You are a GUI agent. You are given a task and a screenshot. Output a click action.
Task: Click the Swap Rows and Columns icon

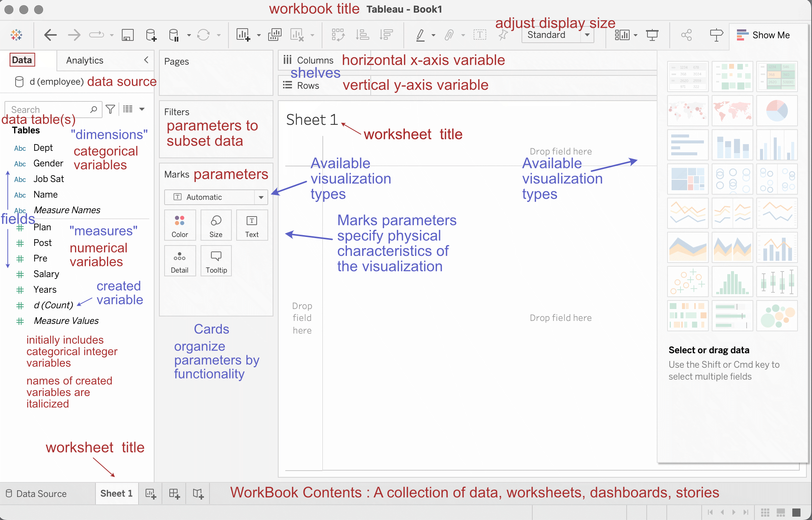tap(338, 35)
